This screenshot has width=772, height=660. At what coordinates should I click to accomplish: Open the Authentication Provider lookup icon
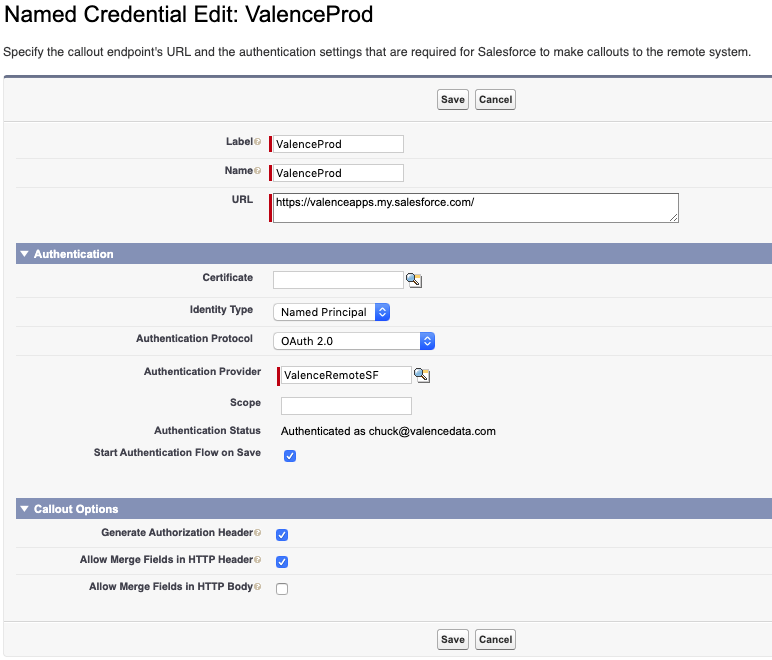(x=421, y=375)
